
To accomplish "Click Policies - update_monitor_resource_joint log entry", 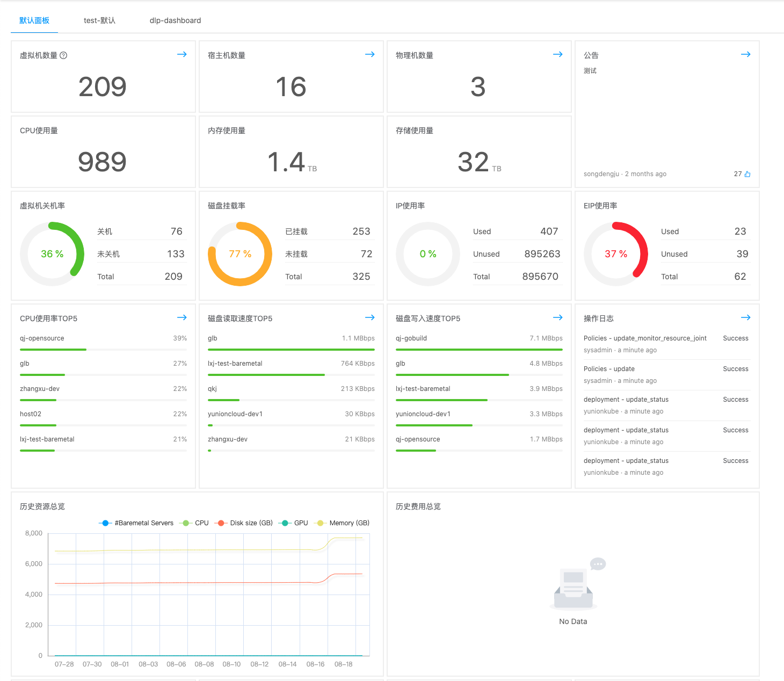I will [645, 338].
